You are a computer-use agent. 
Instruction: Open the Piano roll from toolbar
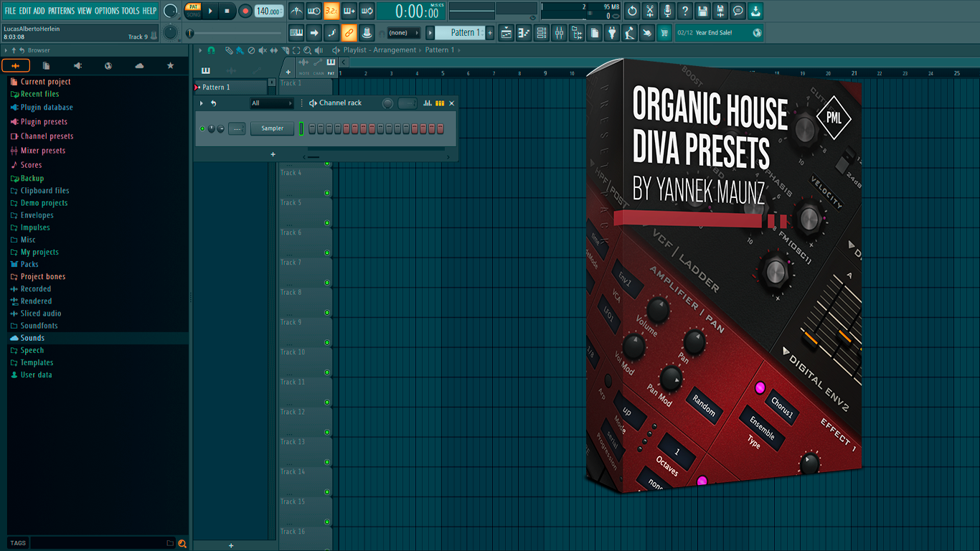pos(524,32)
